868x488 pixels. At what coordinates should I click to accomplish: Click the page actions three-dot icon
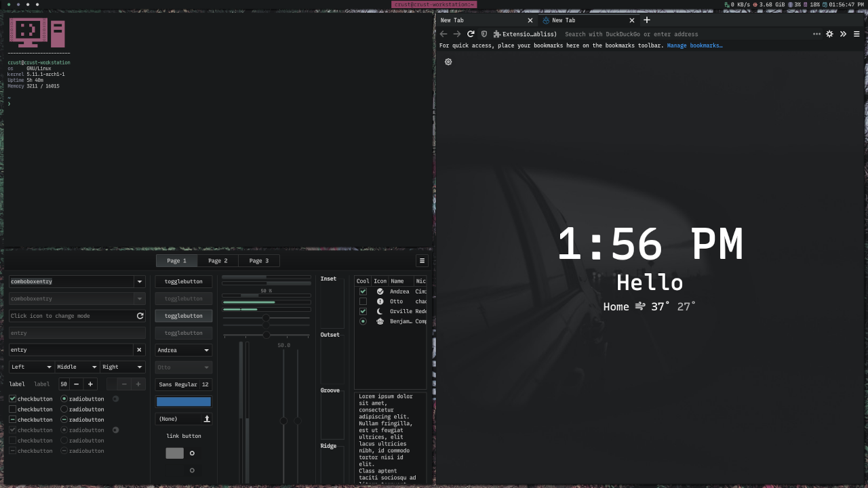(816, 34)
